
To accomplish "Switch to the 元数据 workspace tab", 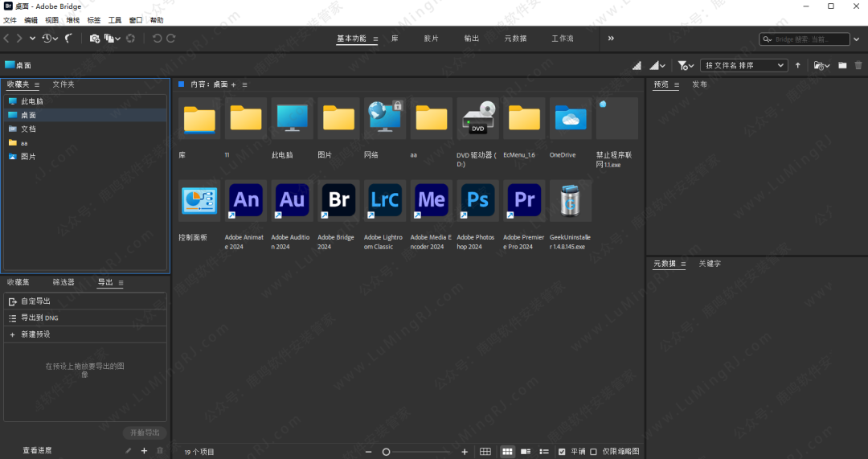I will pyautogui.click(x=515, y=38).
